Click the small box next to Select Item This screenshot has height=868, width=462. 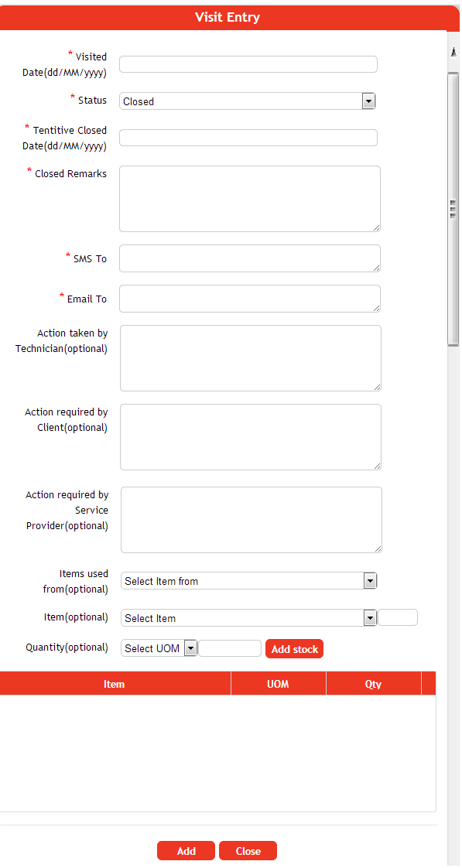click(398, 617)
